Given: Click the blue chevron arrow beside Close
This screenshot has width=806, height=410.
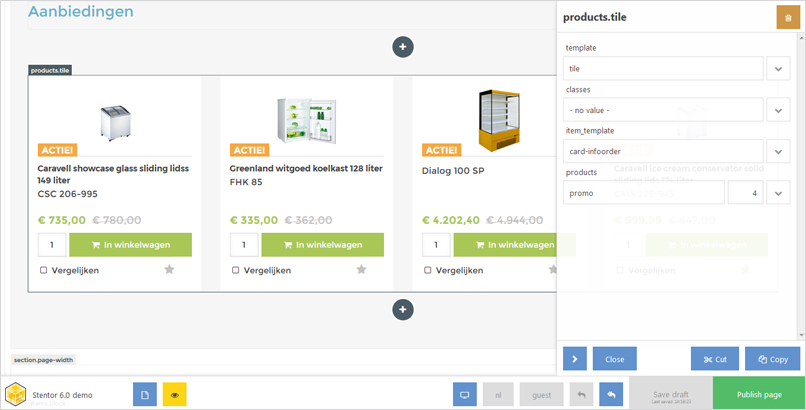Looking at the screenshot, I should (575, 359).
